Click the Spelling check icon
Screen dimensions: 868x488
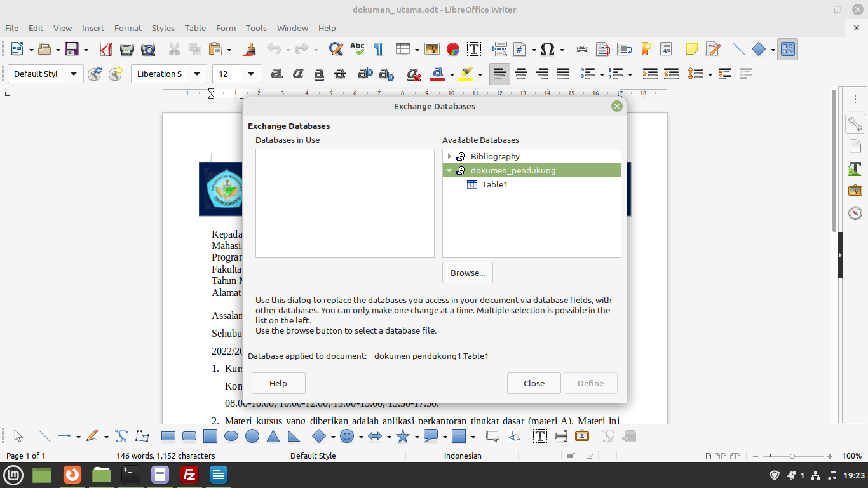coord(357,49)
